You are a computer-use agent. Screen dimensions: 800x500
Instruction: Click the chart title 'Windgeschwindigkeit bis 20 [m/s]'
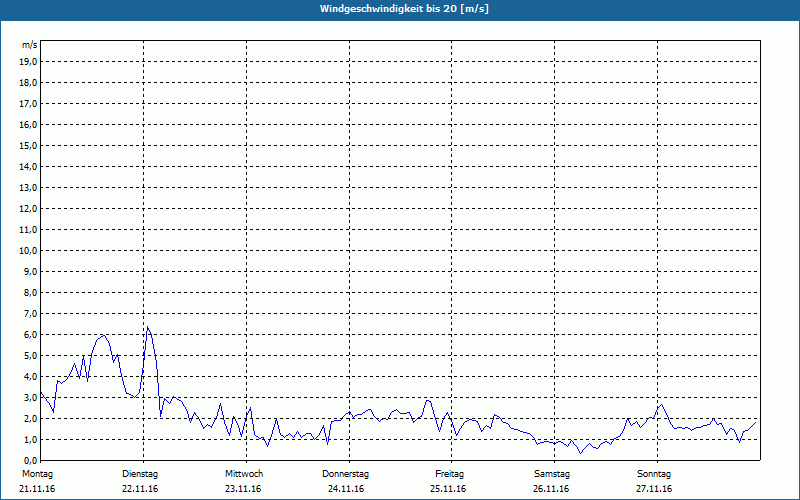pos(404,9)
